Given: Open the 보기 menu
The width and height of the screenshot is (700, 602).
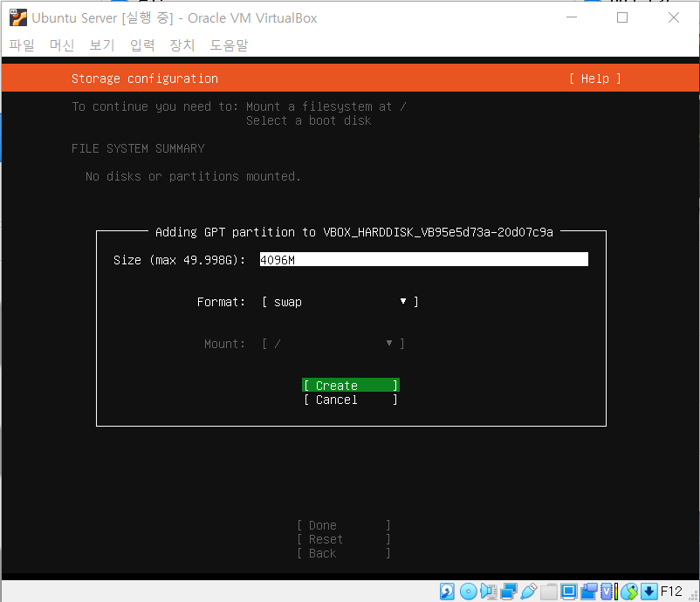Looking at the screenshot, I should 102,45.
